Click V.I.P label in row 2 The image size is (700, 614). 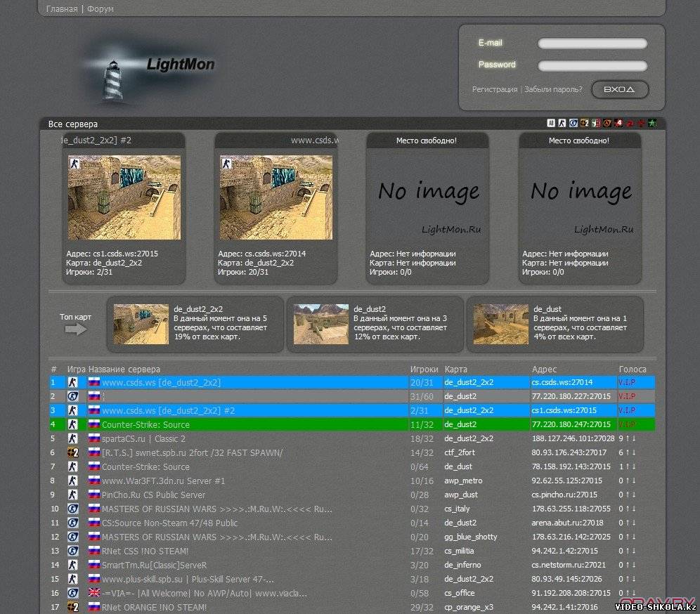[x=627, y=396]
